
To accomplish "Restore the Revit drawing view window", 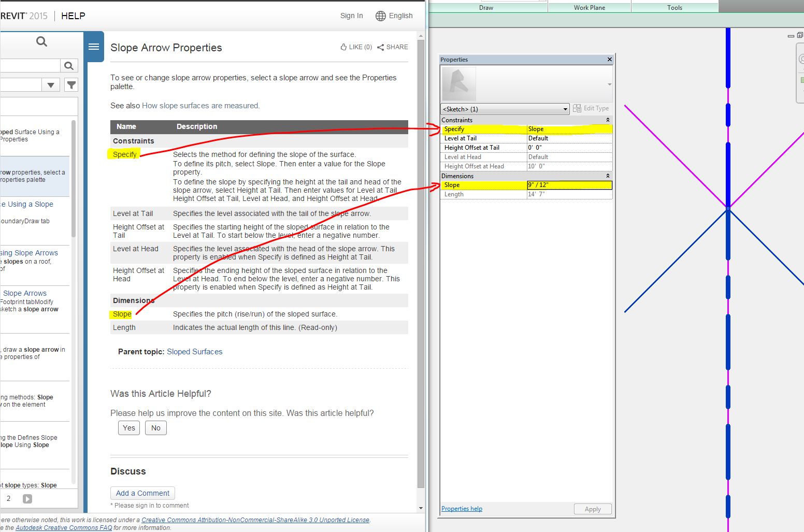I will coord(800,35).
